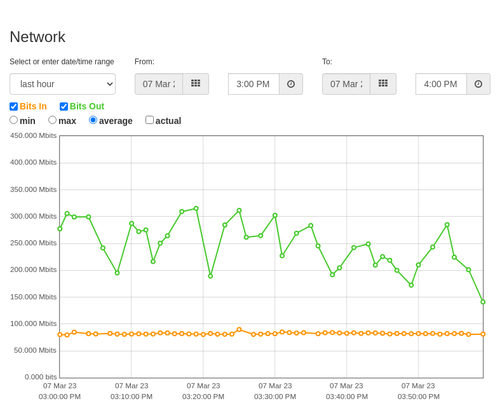Click the 'From:' label

[x=144, y=62]
